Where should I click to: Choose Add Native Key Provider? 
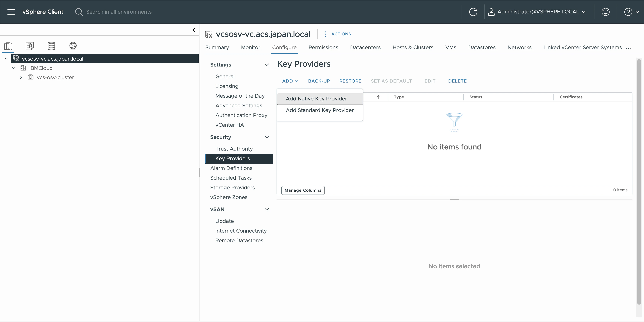click(x=320, y=99)
